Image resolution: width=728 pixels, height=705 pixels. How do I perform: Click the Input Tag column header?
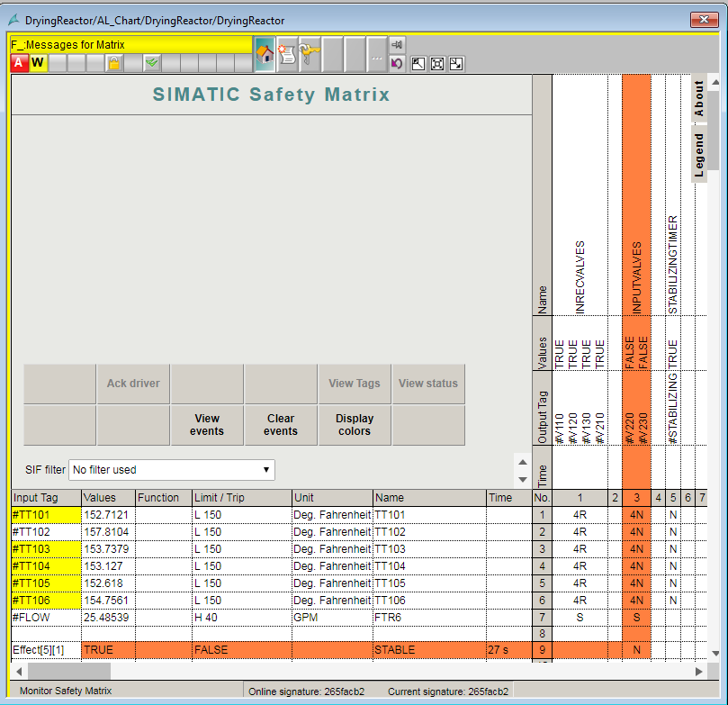pos(47,498)
